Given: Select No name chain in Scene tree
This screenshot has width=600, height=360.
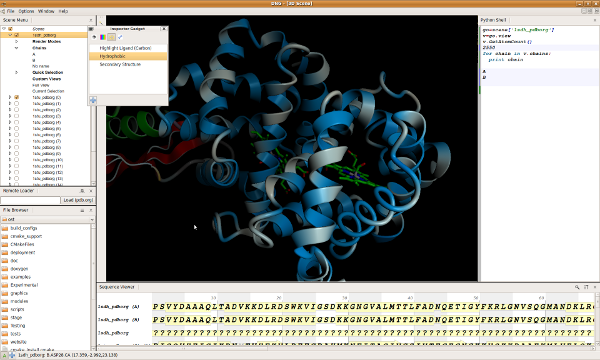Looking at the screenshot, I should coord(41,66).
